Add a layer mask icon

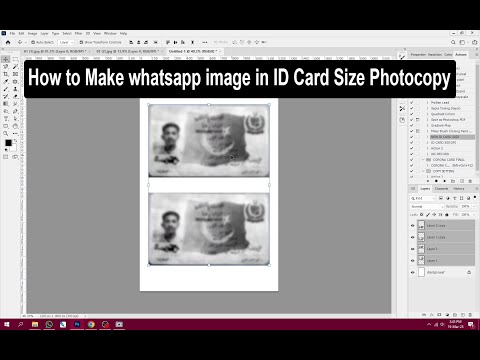(439, 315)
